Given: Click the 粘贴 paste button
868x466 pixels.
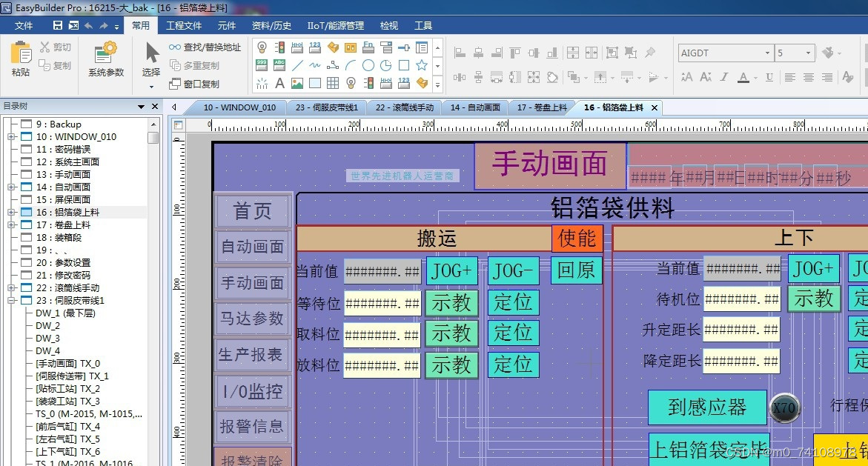Looking at the screenshot, I should pyautogui.click(x=21, y=59).
